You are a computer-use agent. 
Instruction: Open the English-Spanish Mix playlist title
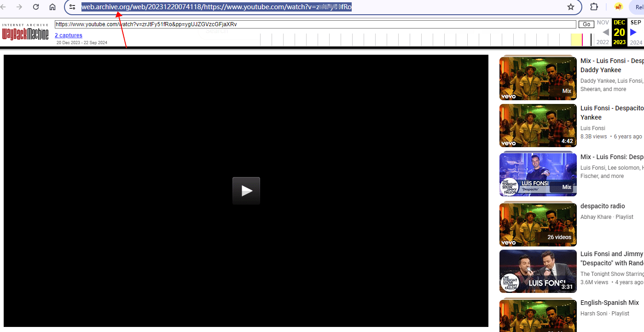(609, 303)
